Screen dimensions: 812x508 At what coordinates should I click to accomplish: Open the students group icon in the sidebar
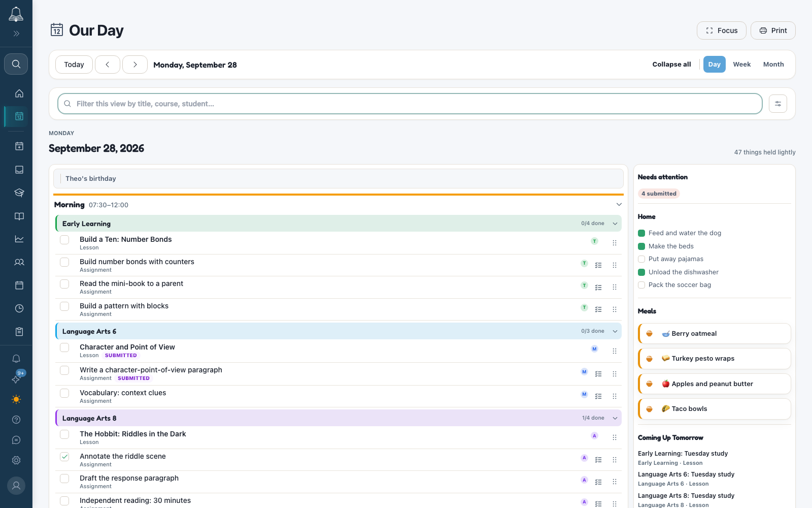[x=19, y=262]
